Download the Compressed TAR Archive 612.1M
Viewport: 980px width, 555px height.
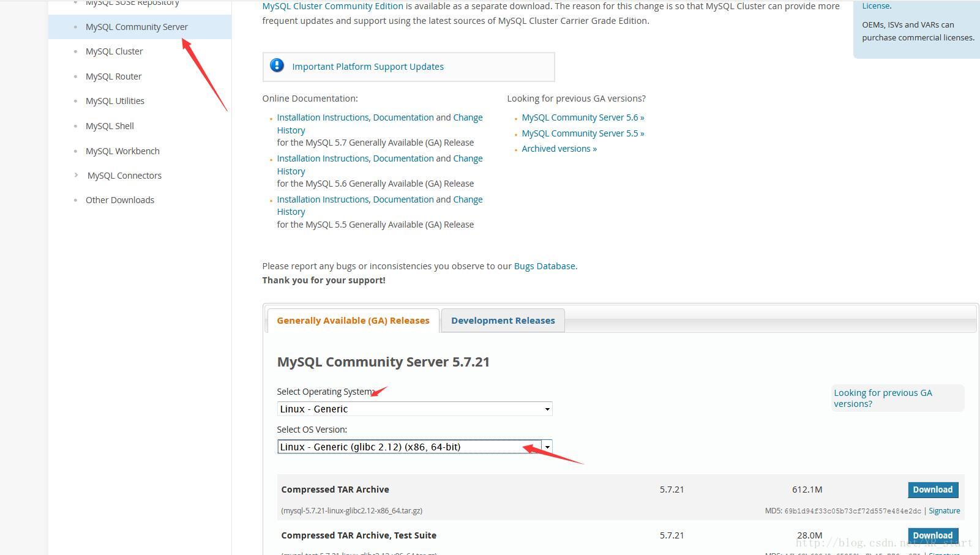933,490
